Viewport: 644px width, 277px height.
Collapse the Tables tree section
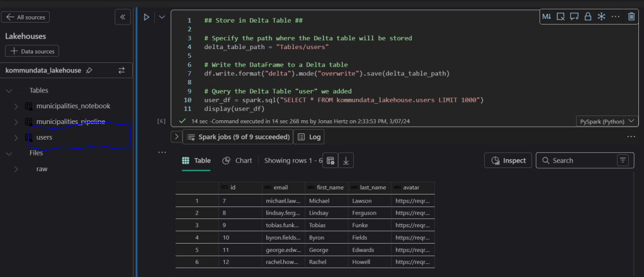click(9, 91)
